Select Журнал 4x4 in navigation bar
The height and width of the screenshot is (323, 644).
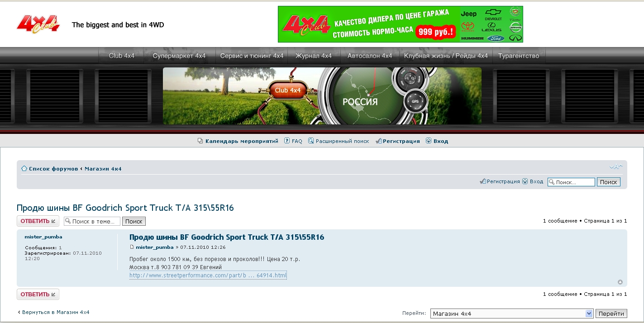pos(313,56)
